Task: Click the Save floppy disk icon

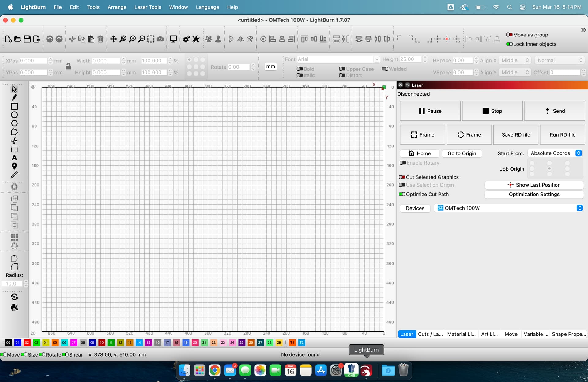Action: pos(27,39)
